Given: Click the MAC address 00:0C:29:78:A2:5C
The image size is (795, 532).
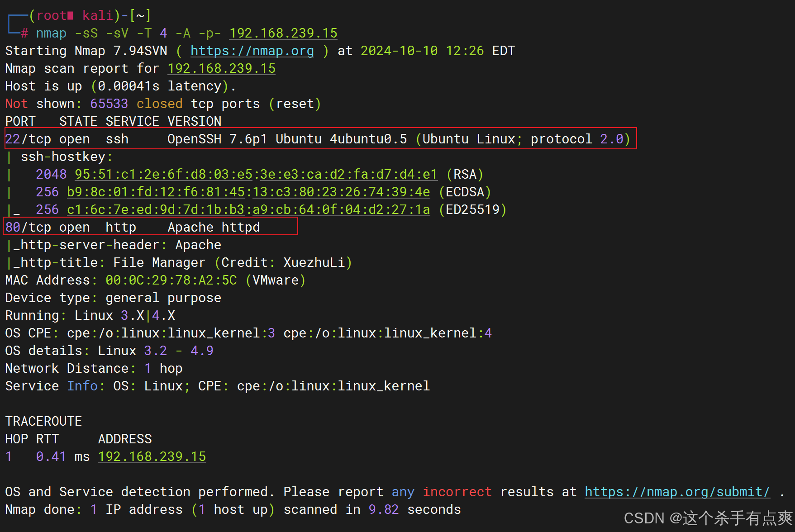Looking at the screenshot, I should pyautogui.click(x=171, y=280).
